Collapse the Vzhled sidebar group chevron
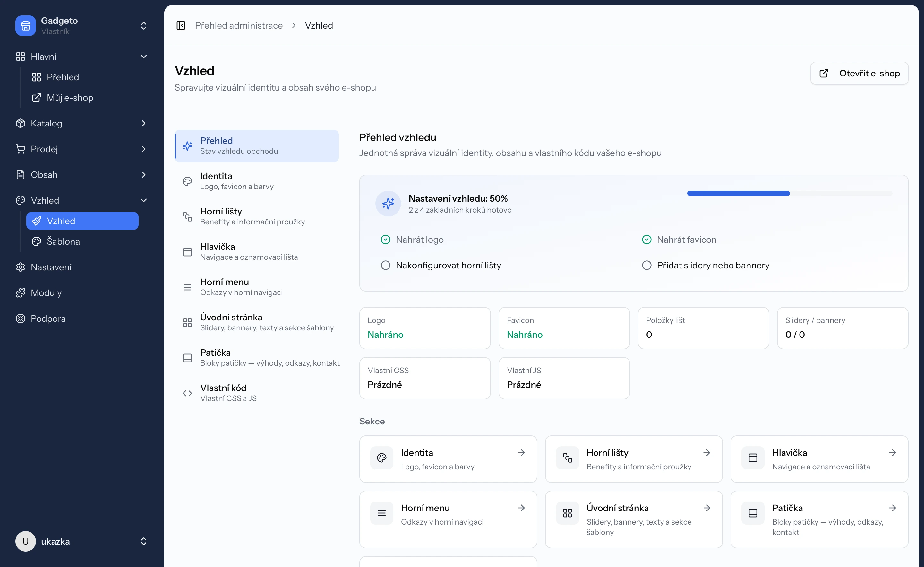The image size is (924, 567). (x=144, y=200)
